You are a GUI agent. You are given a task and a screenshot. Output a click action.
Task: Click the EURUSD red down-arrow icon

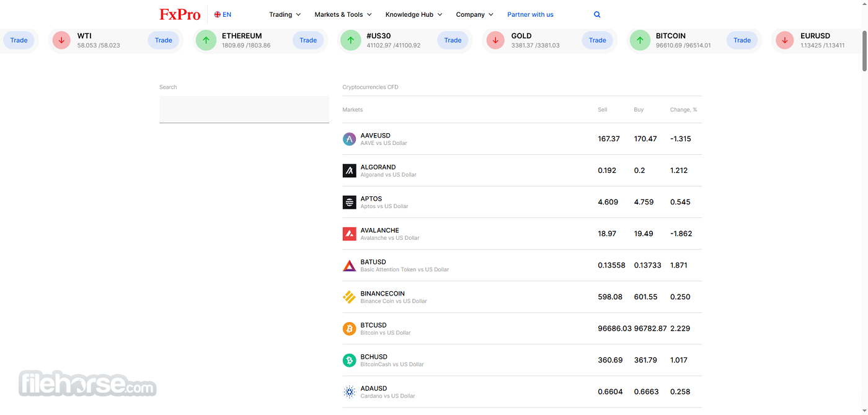coord(785,40)
